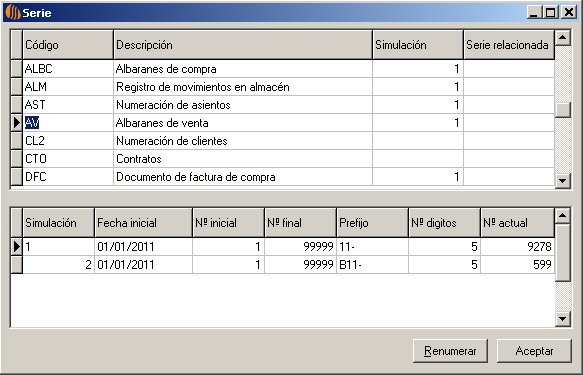
Task: Click the down arrow of lower grid scrollbar
Action: [x=563, y=319]
